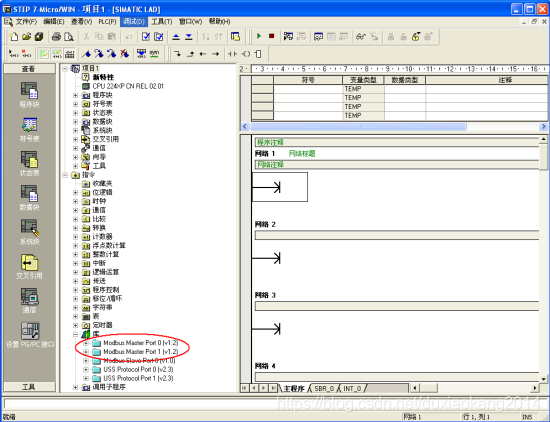Switch to the SBR_0 tab
The image size is (550, 422).
(x=324, y=388)
